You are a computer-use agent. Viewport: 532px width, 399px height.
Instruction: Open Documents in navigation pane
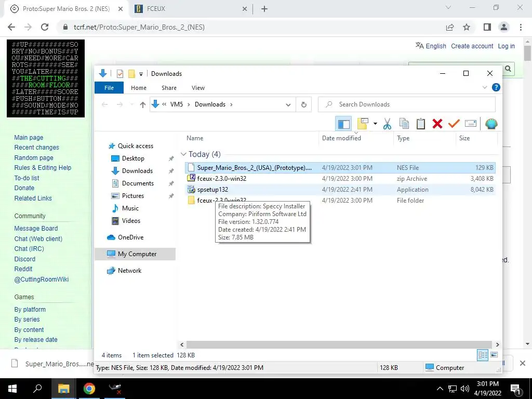click(x=138, y=183)
